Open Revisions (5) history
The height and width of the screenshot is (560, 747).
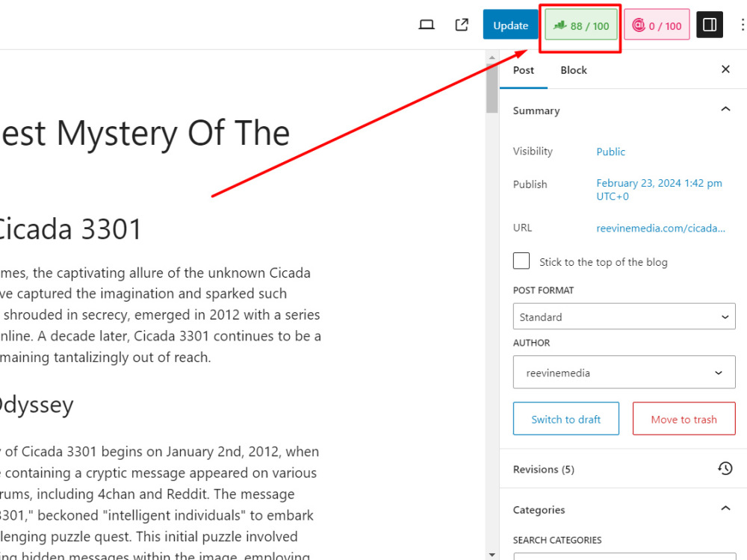(623, 469)
